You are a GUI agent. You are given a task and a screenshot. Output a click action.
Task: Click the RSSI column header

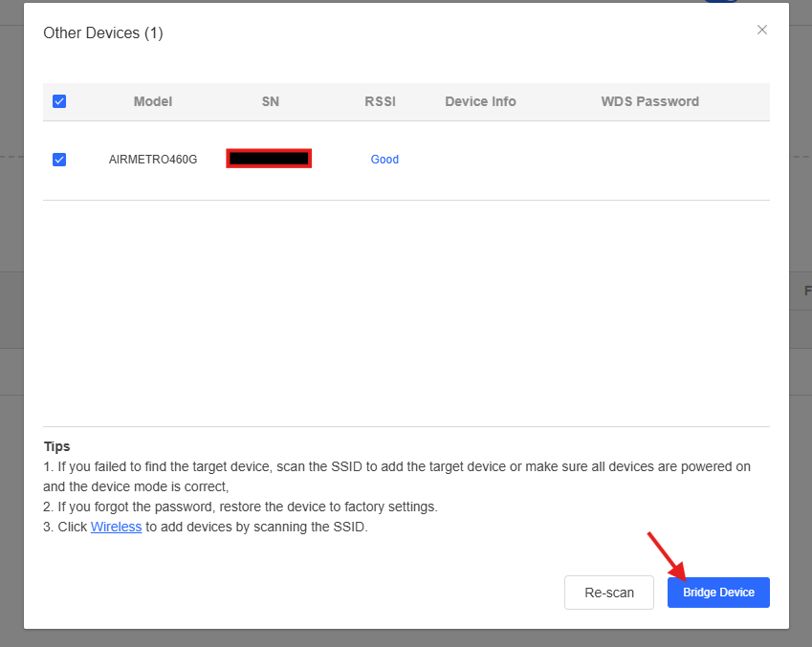(380, 101)
